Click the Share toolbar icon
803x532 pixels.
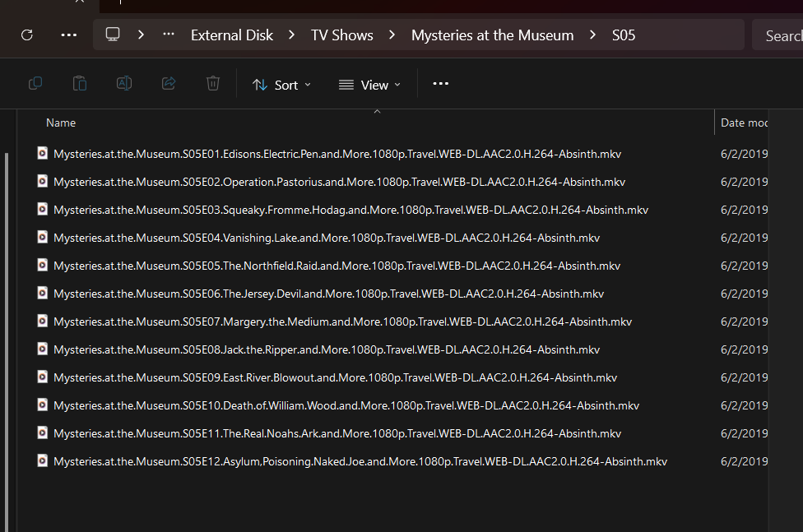pyautogui.click(x=169, y=84)
